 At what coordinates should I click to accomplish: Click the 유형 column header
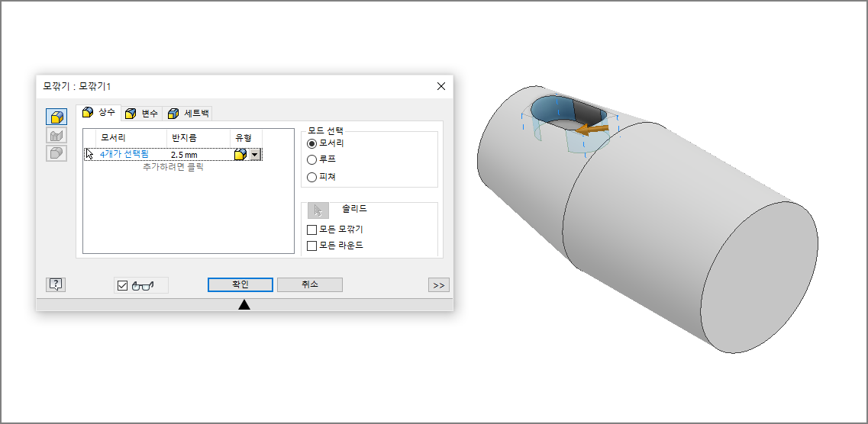(x=246, y=138)
